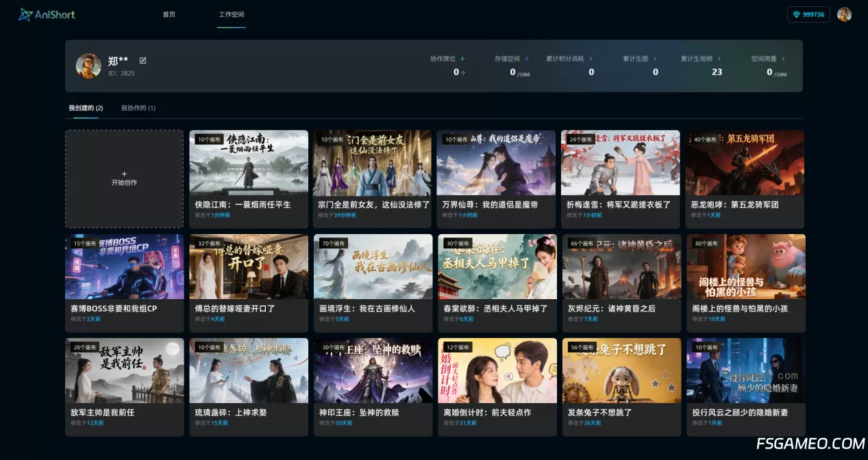
Task: Select the 工作空间 navigation tab
Action: pyautogui.click(x=231, y=14)
